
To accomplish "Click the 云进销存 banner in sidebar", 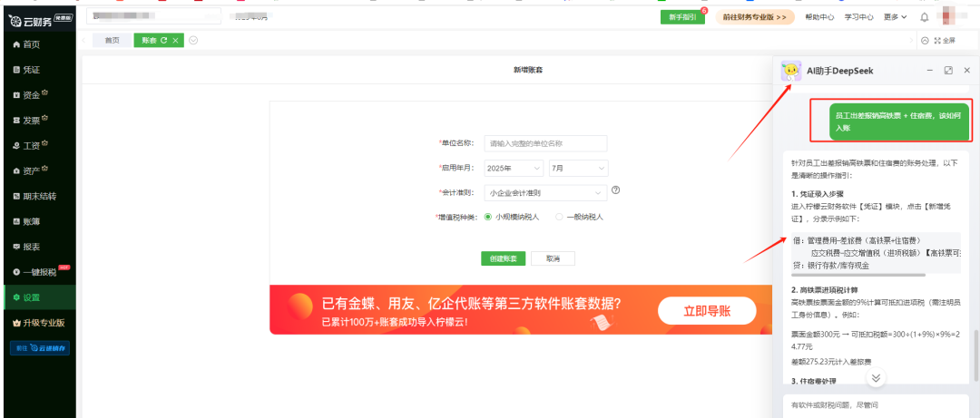I will coord(39,348).
